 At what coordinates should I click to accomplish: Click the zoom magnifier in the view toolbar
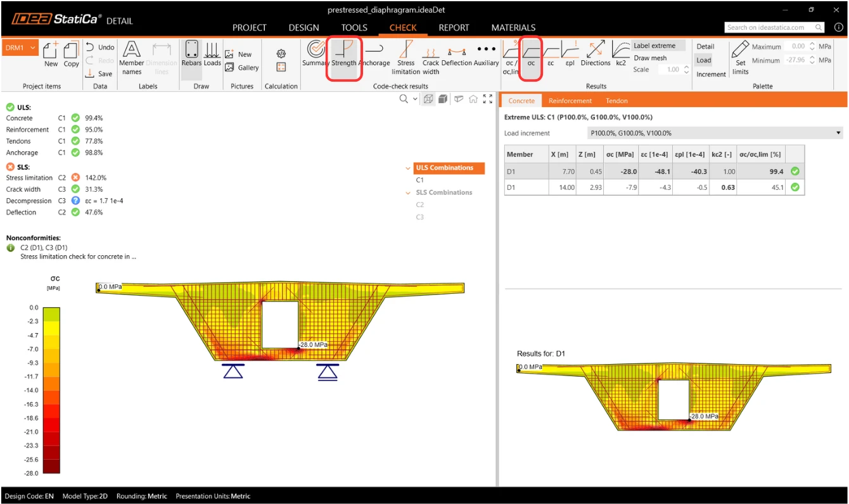[404, 99]
